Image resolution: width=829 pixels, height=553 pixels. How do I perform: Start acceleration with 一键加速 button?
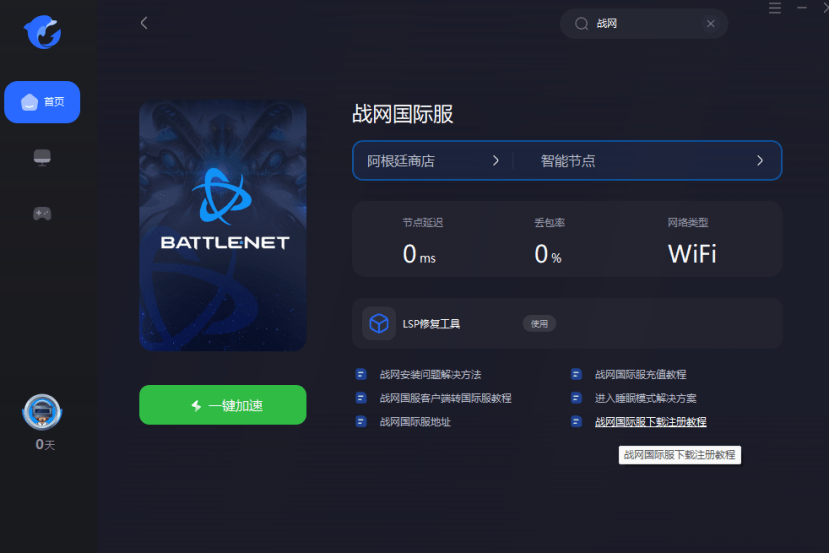tap(223, 405)
